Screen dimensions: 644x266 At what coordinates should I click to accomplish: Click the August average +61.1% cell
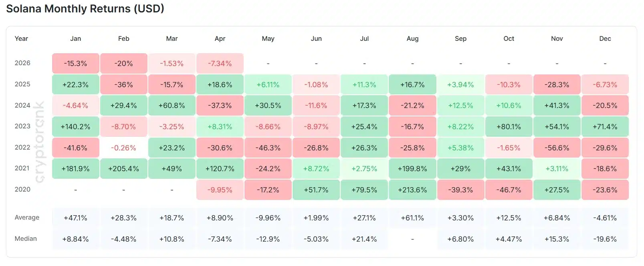pyautogui.click(x=412, y=218)
